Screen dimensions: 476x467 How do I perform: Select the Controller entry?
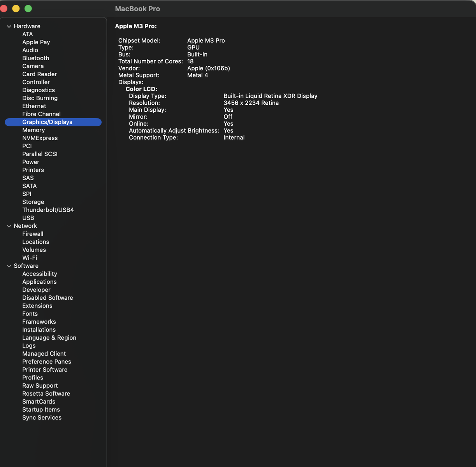pos(36,82)
